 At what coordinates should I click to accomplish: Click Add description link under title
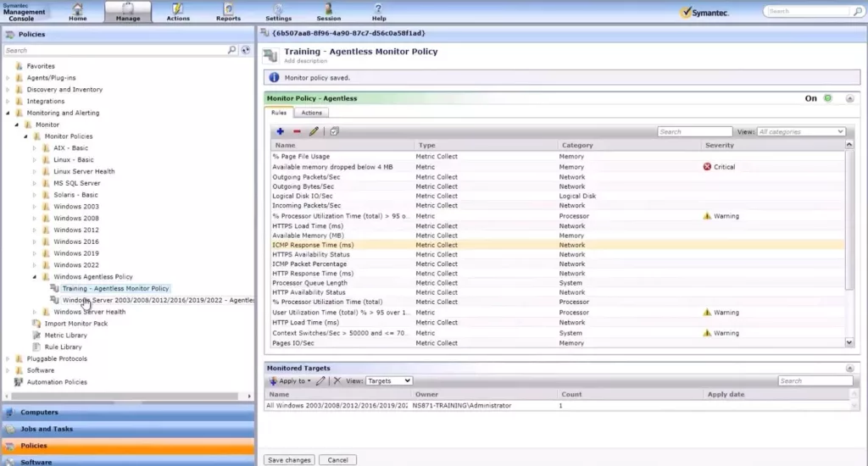coord(305,61)
